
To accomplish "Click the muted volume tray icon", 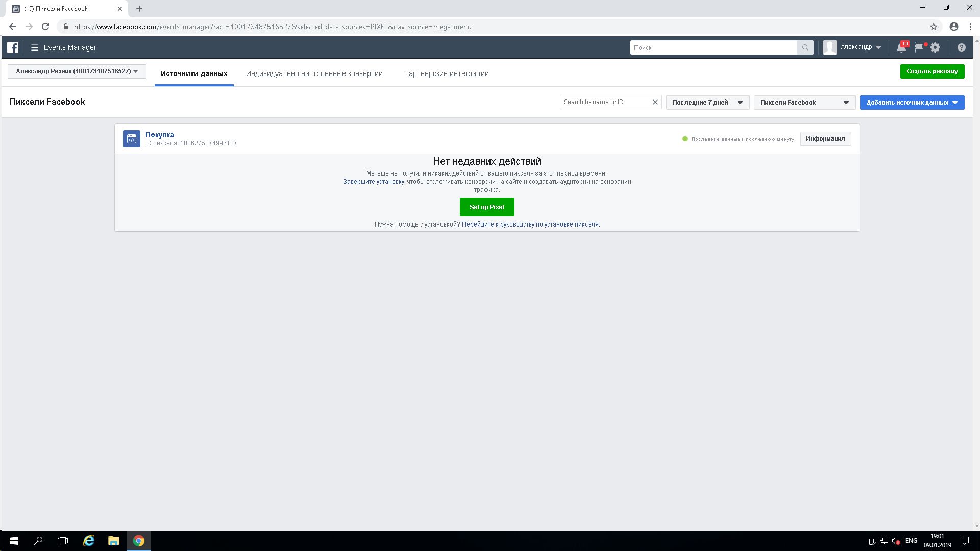I will point(896,541).
